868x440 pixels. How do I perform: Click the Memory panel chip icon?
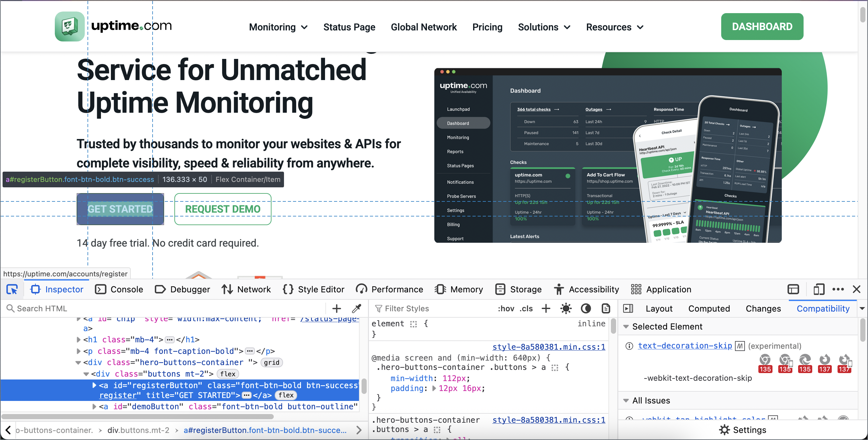[x=440, y=289]
